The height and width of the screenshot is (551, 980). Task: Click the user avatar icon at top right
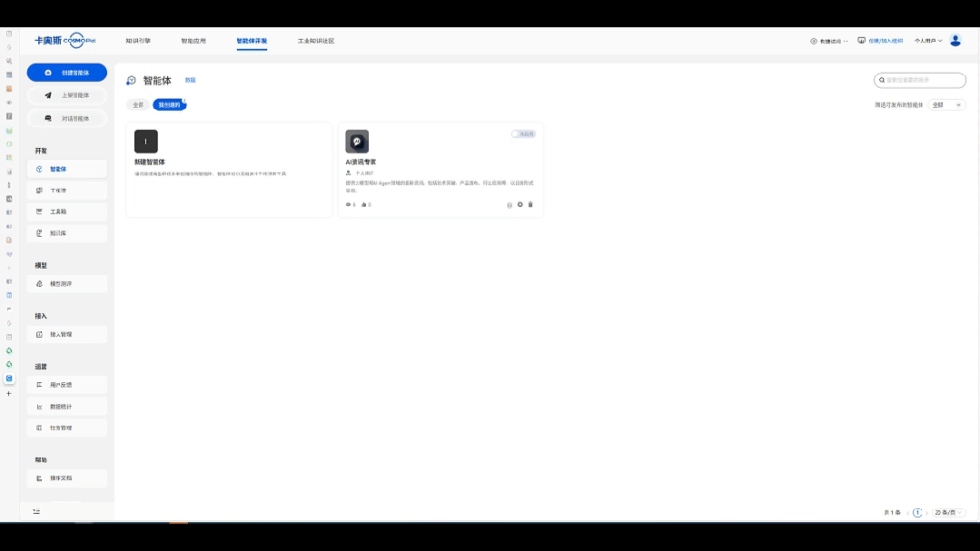tap(955, 40)
